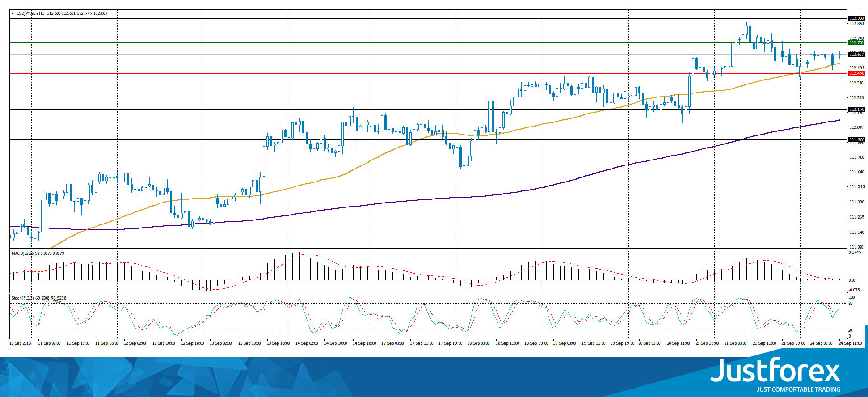Select the 112.150 black level price tag
This screenshot has width=868, height=397.
856,110
